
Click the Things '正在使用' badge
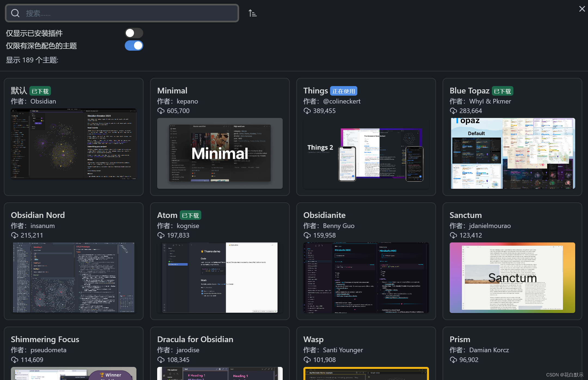point(343,91)
